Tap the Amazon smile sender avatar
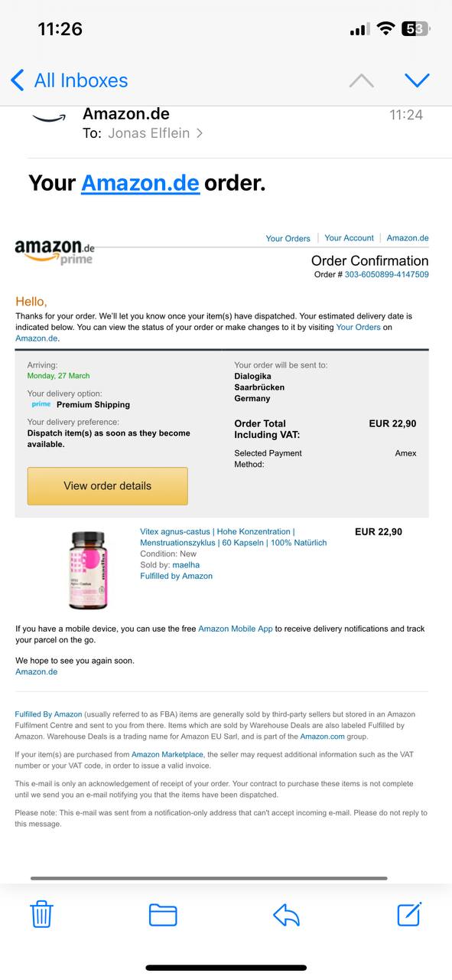Image resolution: width=452 pixels, height=980 pixels. tap(49, 119)
